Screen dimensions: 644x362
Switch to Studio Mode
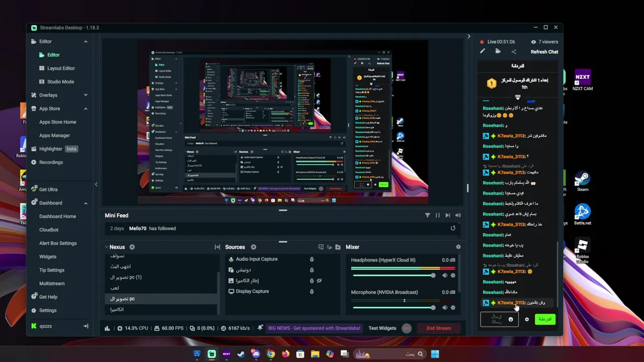[x=60, y=82]
